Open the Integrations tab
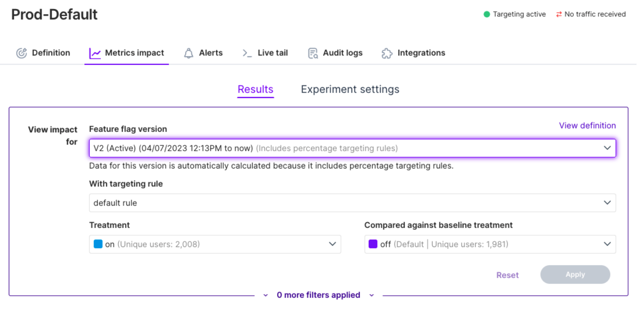The image size is (644, 311). coord(413,53)
